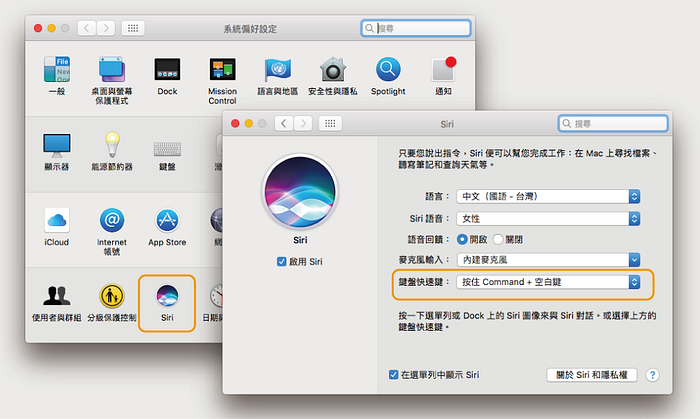This screenshot has width=700, height=419.
Task: Open the Siri 語音 dropdown
Action: (x=548, y=219)
